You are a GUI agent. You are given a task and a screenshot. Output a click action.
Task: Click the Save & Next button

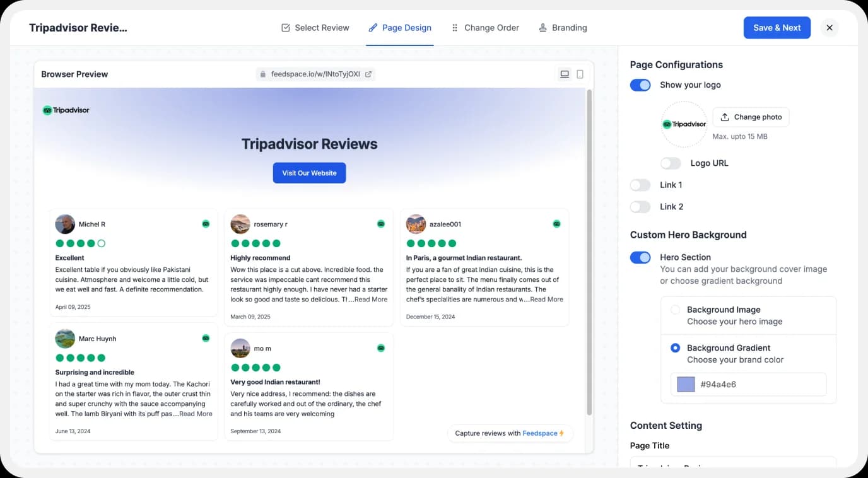(x=777, y=28)
